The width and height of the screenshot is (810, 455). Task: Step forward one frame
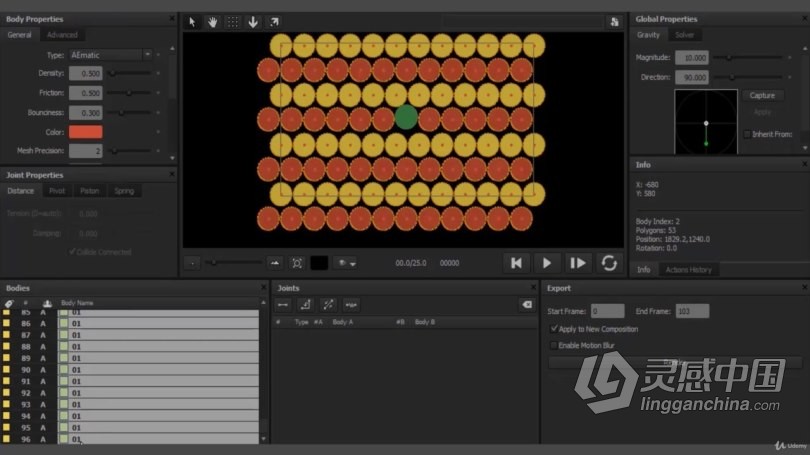pyautogui.click(x=578, y=263)
